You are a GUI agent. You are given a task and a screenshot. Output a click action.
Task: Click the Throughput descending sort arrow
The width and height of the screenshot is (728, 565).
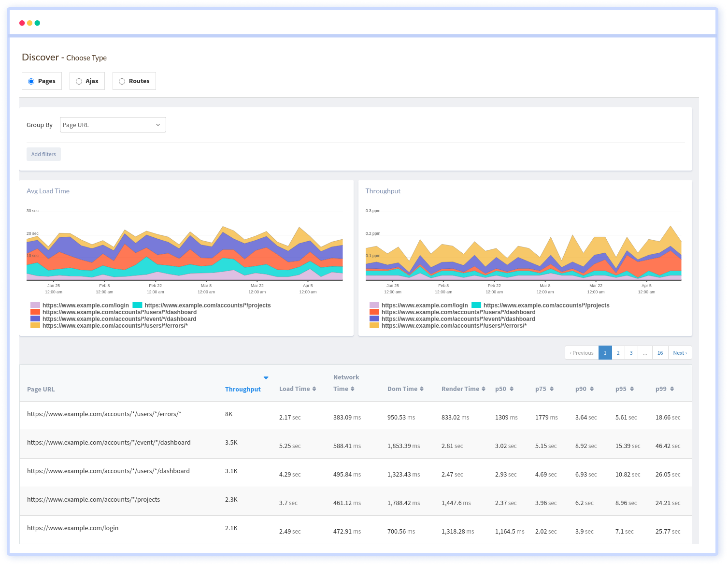[x=266, y=377]
